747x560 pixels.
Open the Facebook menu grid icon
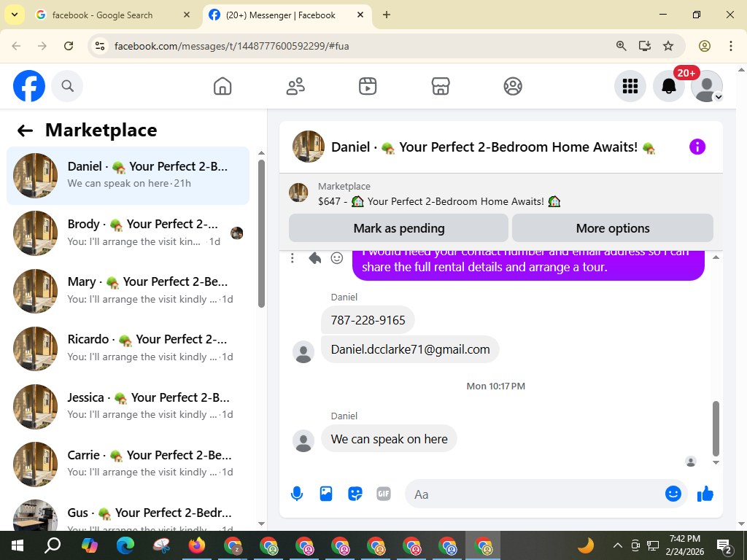630,86
